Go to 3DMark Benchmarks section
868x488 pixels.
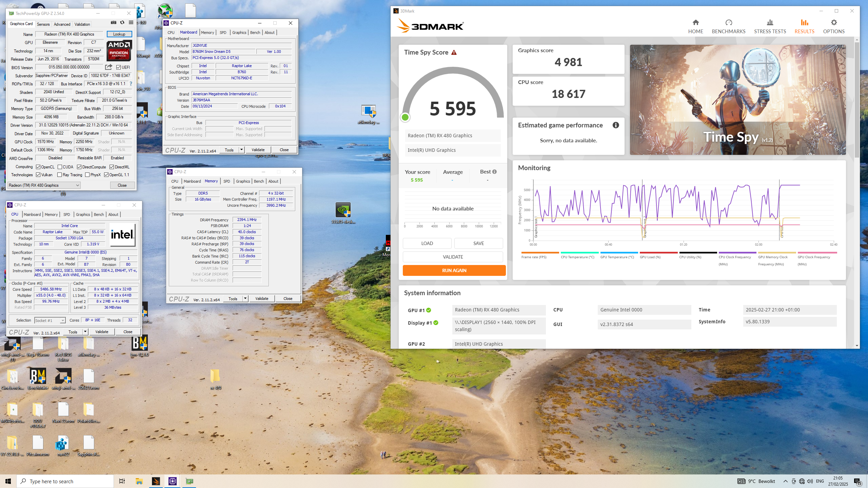click(x=728, y=26)
